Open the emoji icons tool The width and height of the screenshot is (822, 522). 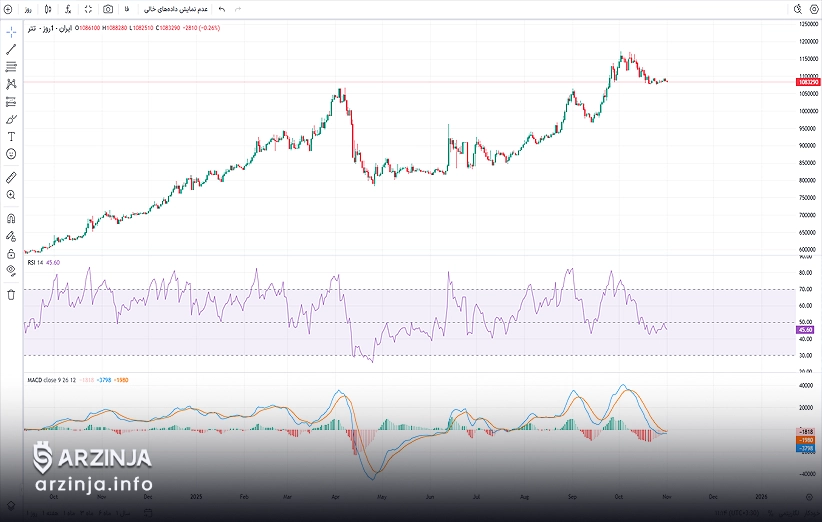pyautogui.click(x=11, y=154)
